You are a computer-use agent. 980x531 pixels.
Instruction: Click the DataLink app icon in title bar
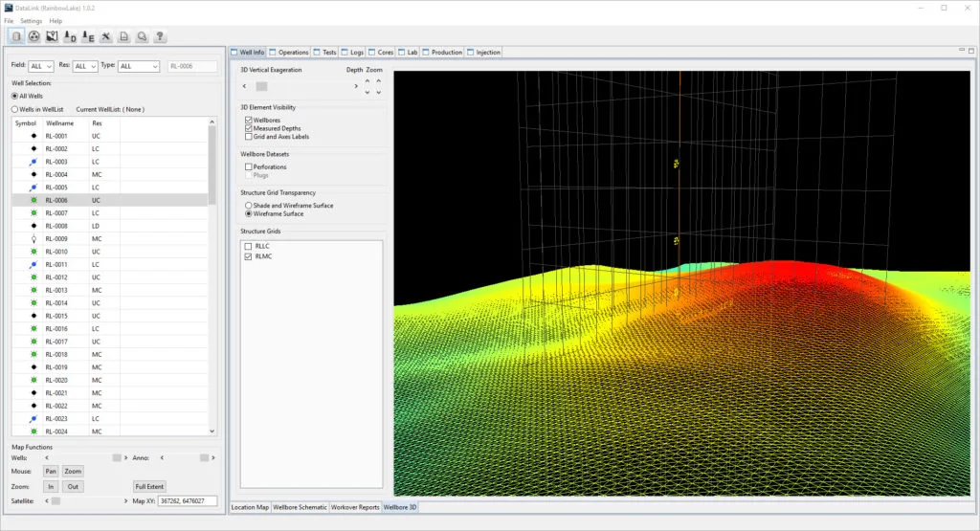click(x=8, y=8)
